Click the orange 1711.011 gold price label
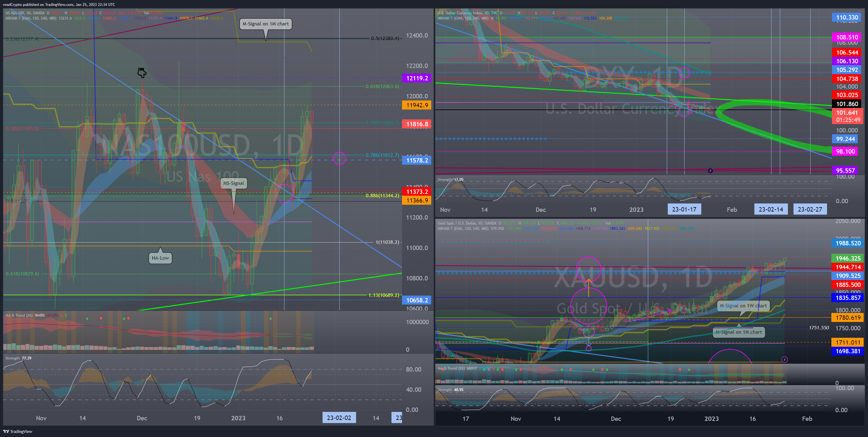 (848, 342)
